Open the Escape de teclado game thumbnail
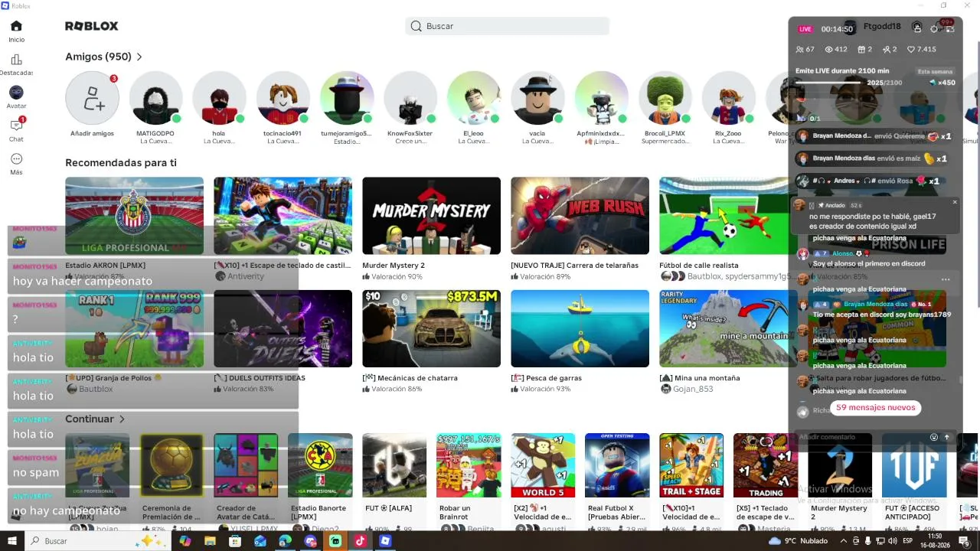 [283, 216]
